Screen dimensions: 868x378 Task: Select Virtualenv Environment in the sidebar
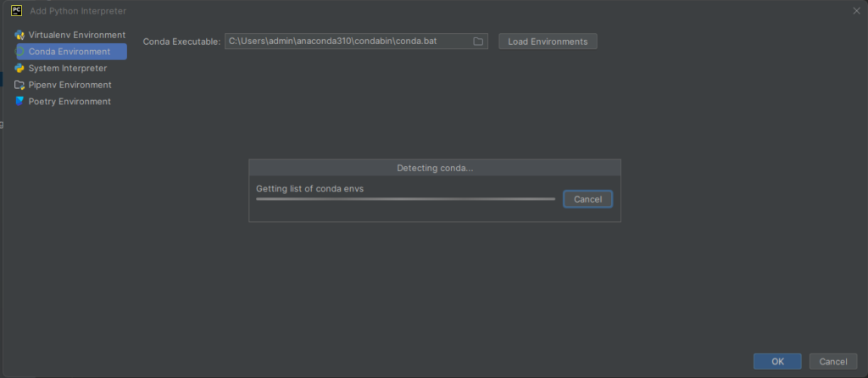[x=70, y=35]
